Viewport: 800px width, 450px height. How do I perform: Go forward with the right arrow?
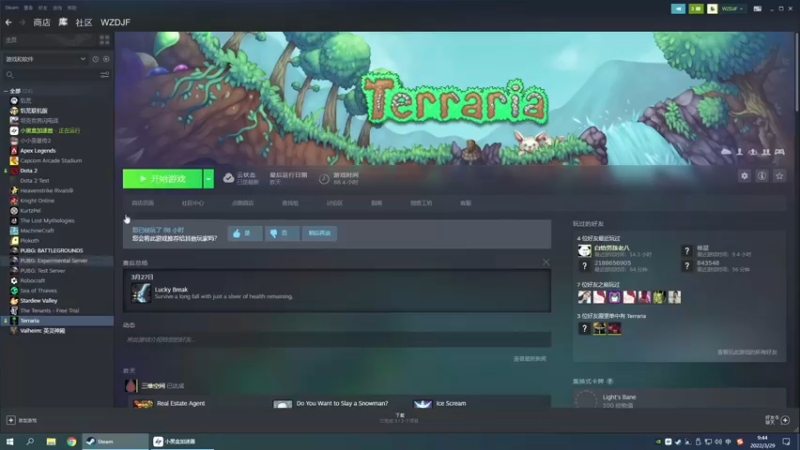(22, 22)
